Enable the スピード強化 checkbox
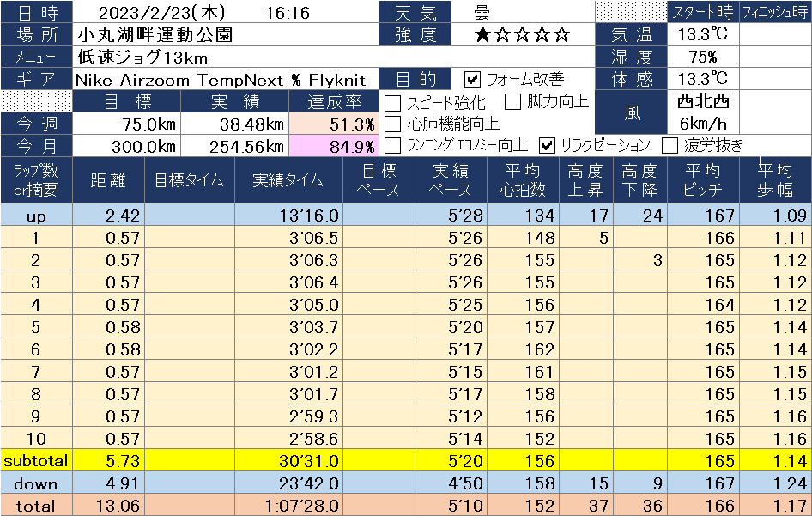 tap(393, 102)
